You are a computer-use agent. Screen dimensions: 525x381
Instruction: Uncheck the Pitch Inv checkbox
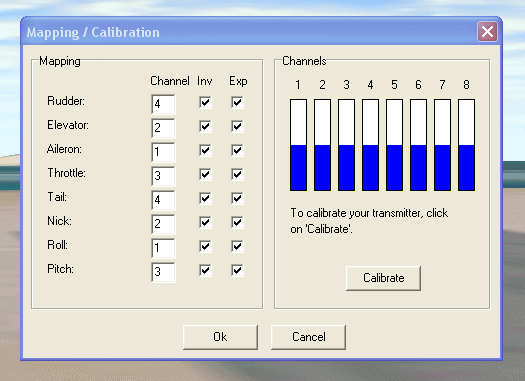pyautogui.click(x=205, y=270)
